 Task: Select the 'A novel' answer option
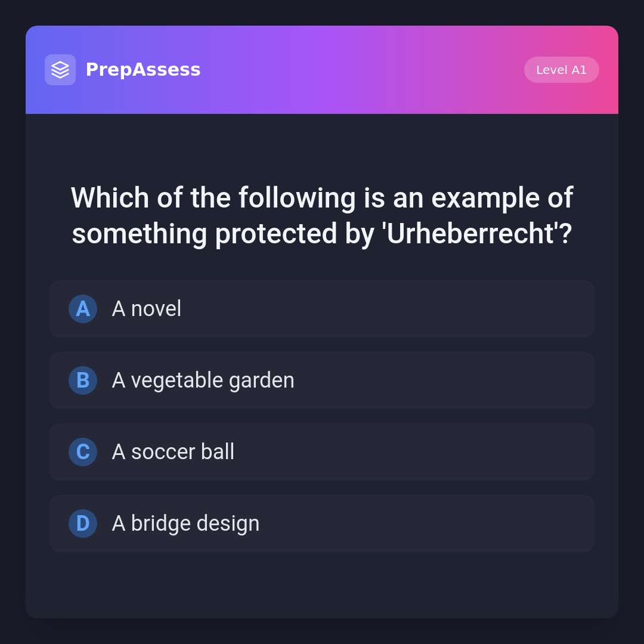(x=322, y=309)
